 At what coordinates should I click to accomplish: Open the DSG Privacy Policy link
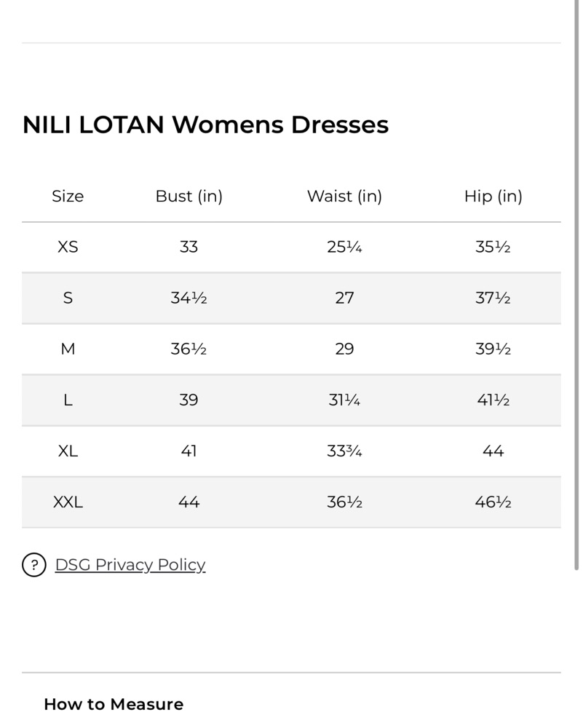[130, 565]
